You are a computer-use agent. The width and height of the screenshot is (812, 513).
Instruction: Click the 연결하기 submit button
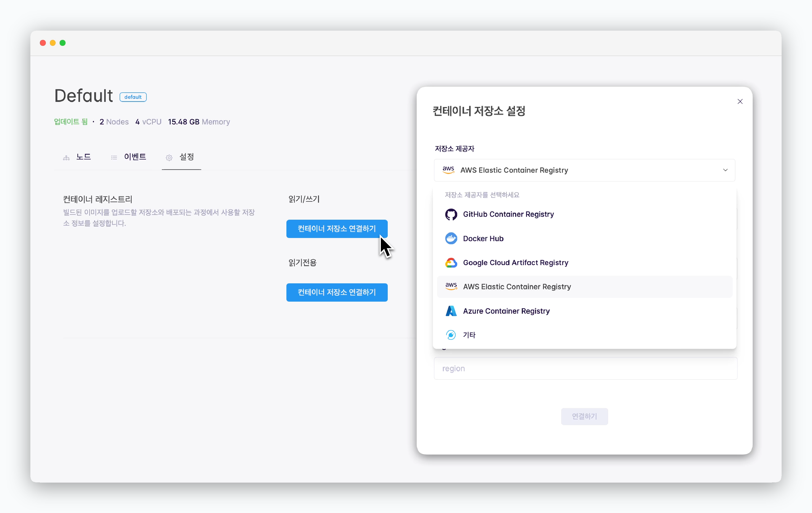click(x=584, y=417)
